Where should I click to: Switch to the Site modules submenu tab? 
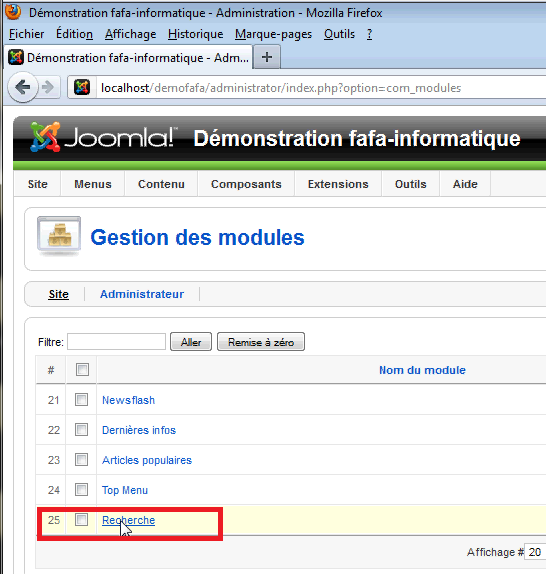tap(59, 294)
